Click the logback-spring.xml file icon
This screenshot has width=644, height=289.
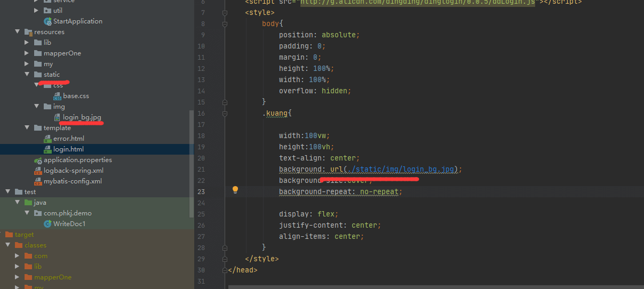tap(38, 171)
